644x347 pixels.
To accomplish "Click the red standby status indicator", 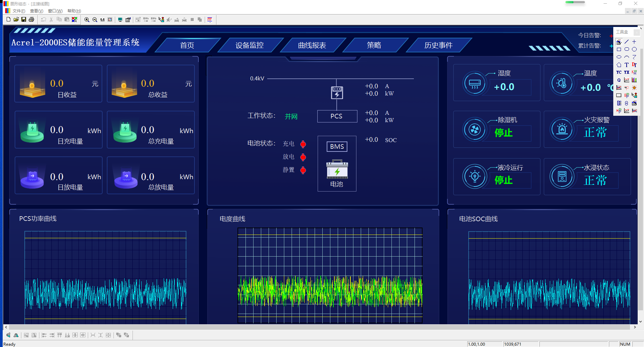I will click(x=303, y=170).
